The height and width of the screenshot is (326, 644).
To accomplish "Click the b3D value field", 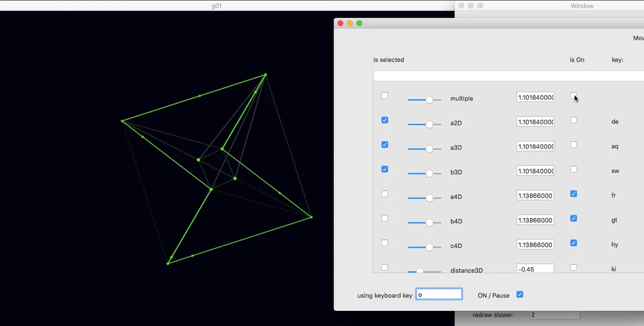I will tap(535, 171).
